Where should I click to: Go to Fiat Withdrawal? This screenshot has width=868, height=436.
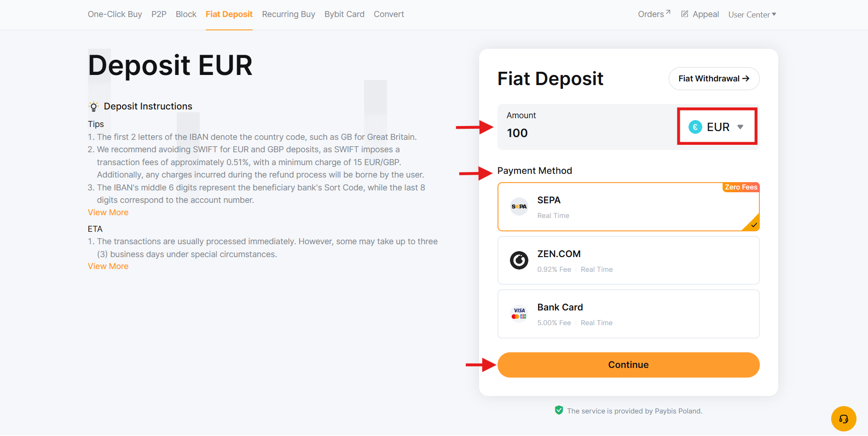pos(714,79)
